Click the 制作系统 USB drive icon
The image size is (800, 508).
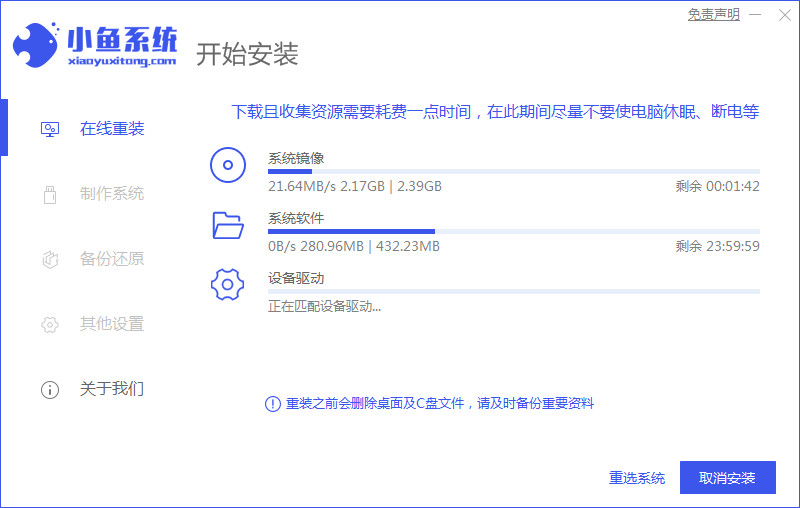tap(49, 194)
